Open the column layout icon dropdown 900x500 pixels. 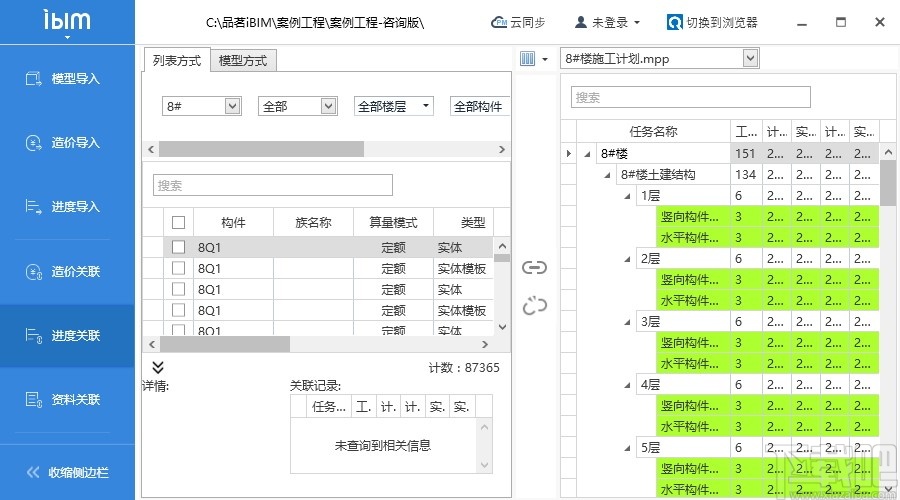click(534, 59)
